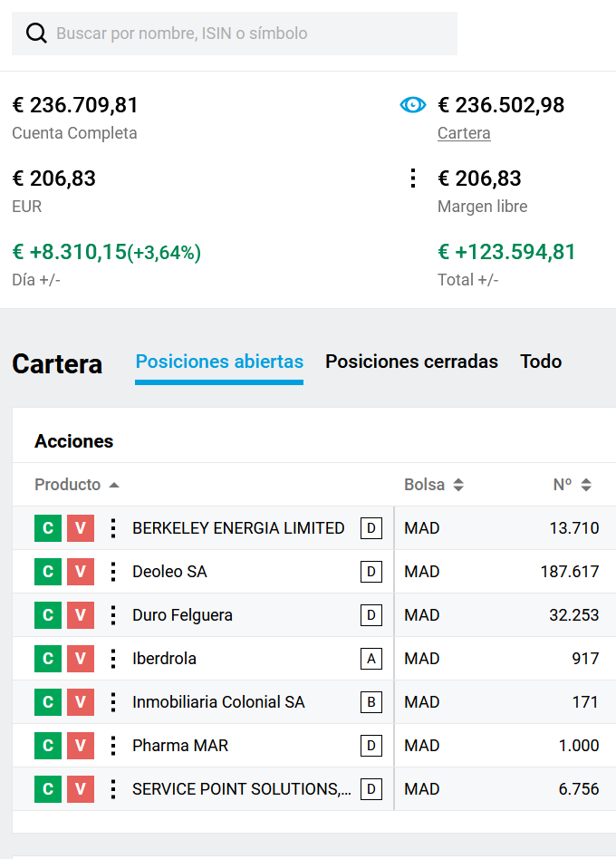Open the Cartera link
Screen dimensions: 616x859
464,133
